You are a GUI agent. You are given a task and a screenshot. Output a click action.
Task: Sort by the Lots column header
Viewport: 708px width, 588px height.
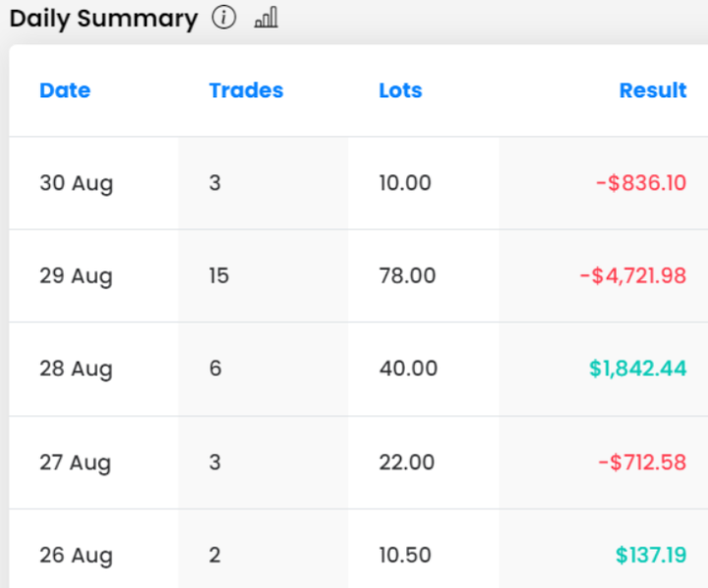(x=400, y=90)
